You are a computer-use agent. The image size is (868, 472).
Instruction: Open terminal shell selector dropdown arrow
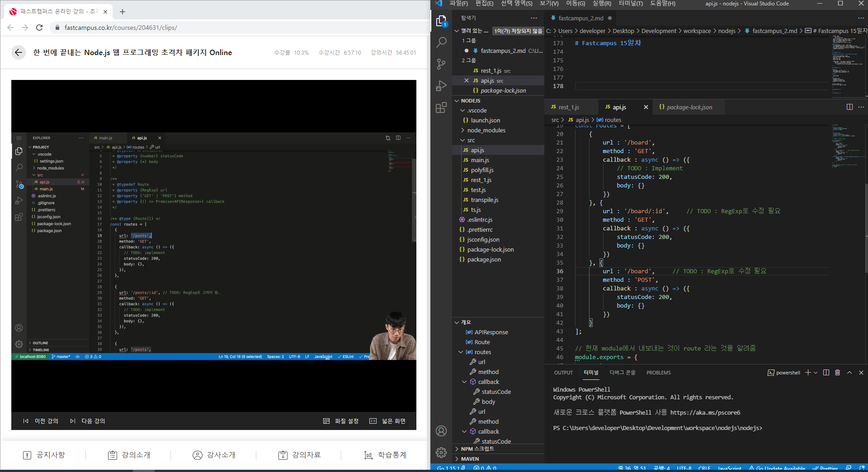click(816, 373)
